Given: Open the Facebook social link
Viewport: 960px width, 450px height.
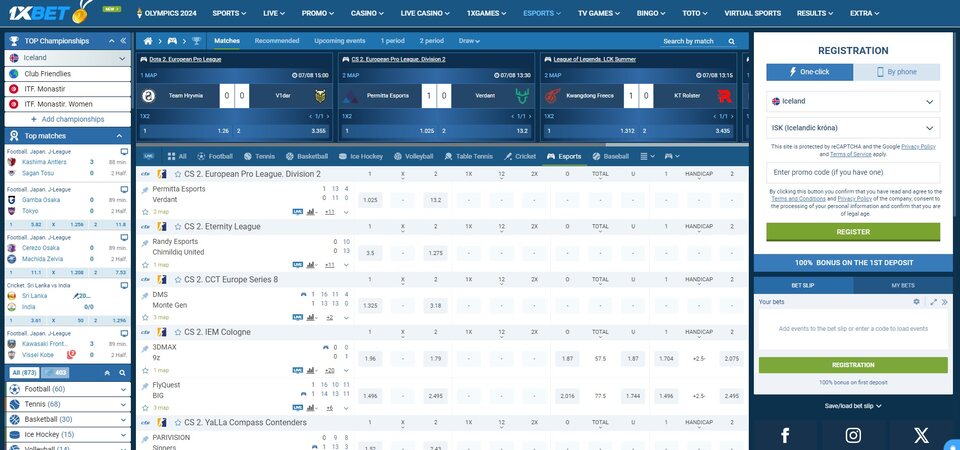Looking at the screenshot, I should tap(785, 435).
